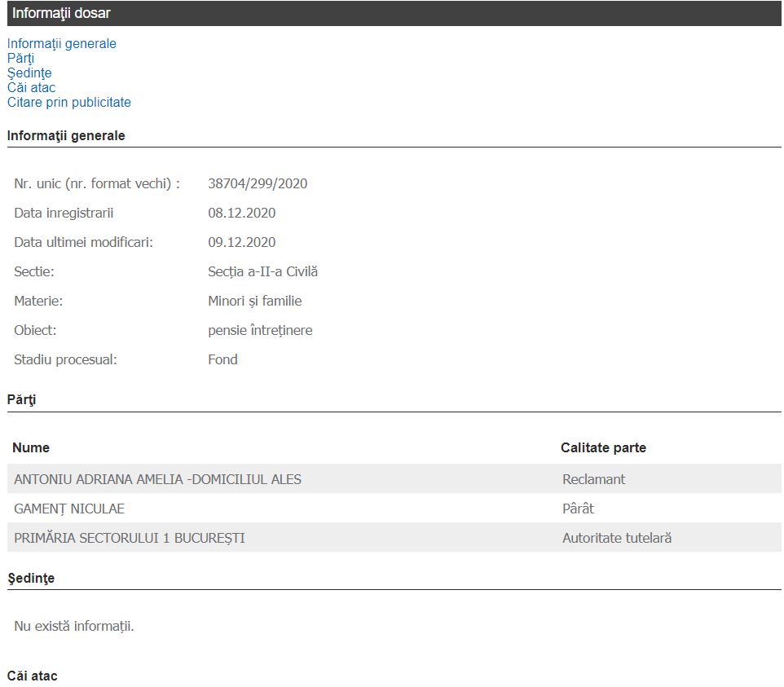784x687 pixels.
Task: Jump to Părți via top link
Action: click(20, 59)
